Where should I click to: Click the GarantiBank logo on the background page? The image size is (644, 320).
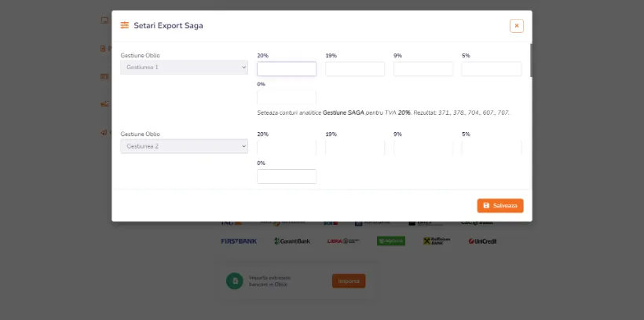pos(292,241)
